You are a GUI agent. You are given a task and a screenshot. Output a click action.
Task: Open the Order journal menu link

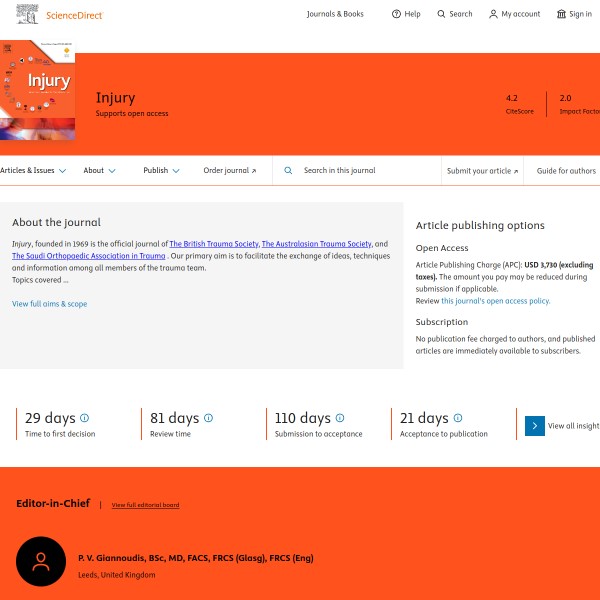tap(229, 171)
